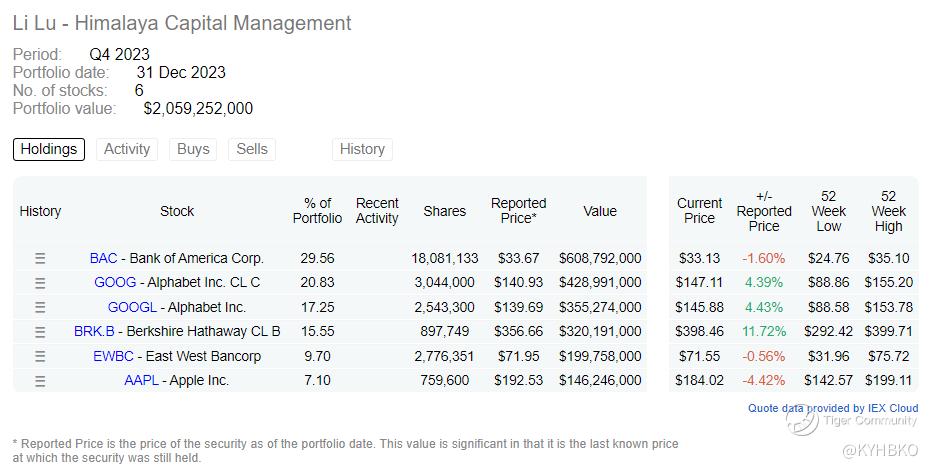Screen dimensions: 936x471
Task: Open history icon for GOOG row
Action: [40, 283]
